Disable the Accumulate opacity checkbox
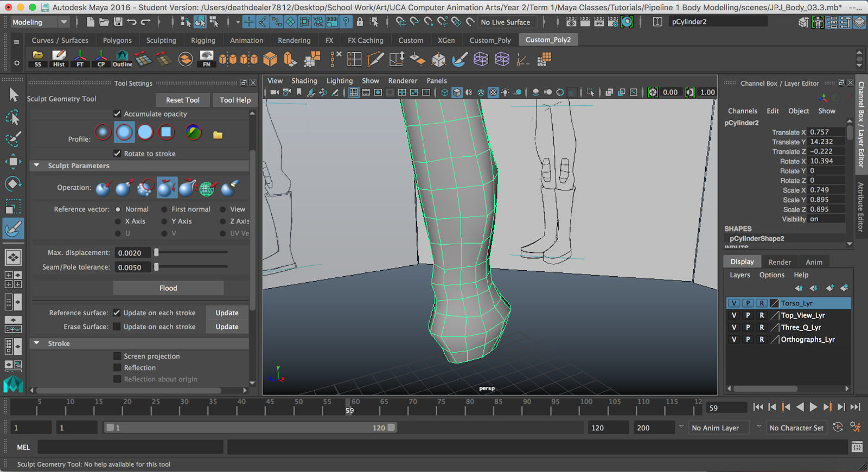Viewport: 868px width, 472px height. [x=117, y=113]
